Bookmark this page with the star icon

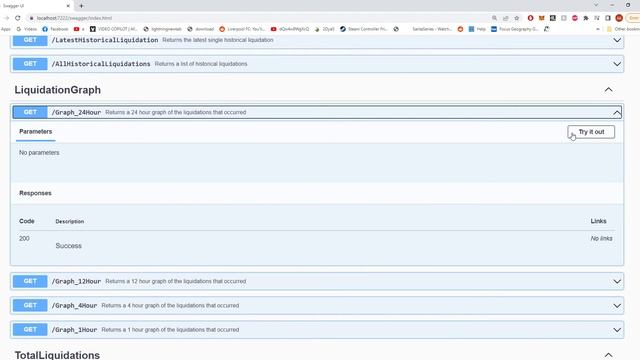[x=516, y=18]
